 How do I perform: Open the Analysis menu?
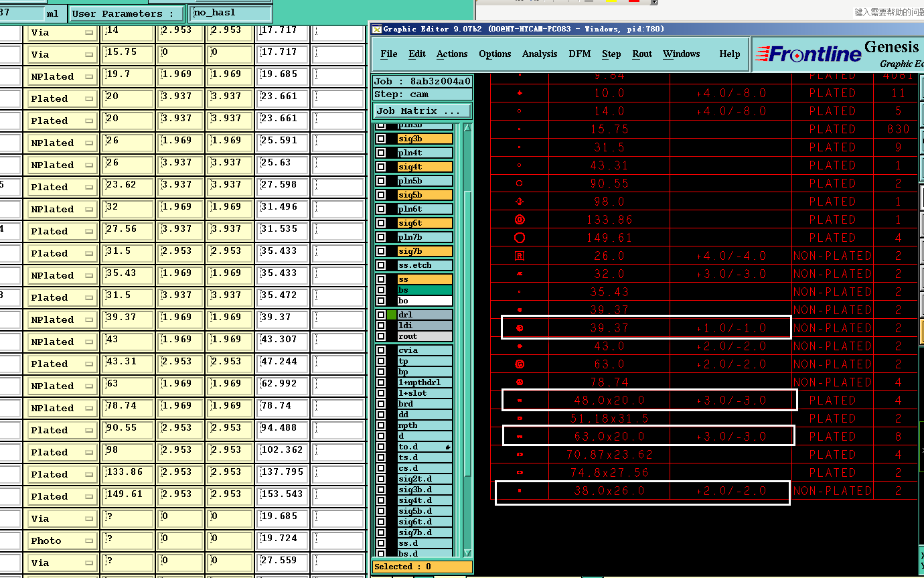(540, 54)
